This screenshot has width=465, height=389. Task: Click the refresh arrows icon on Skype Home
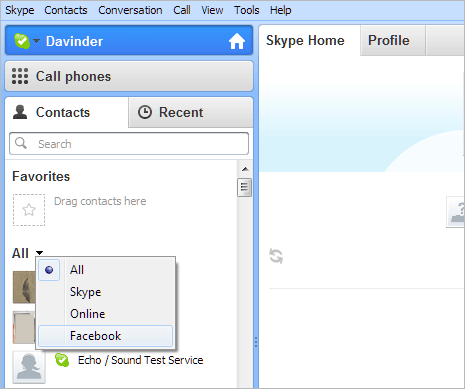[x=276, y=256]
